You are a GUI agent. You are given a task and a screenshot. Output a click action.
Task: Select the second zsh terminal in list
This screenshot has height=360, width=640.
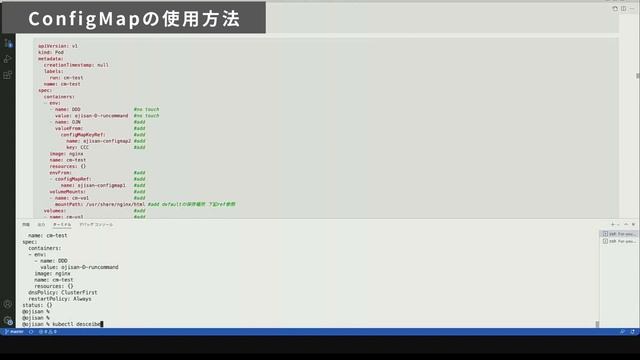click(618, 241)
